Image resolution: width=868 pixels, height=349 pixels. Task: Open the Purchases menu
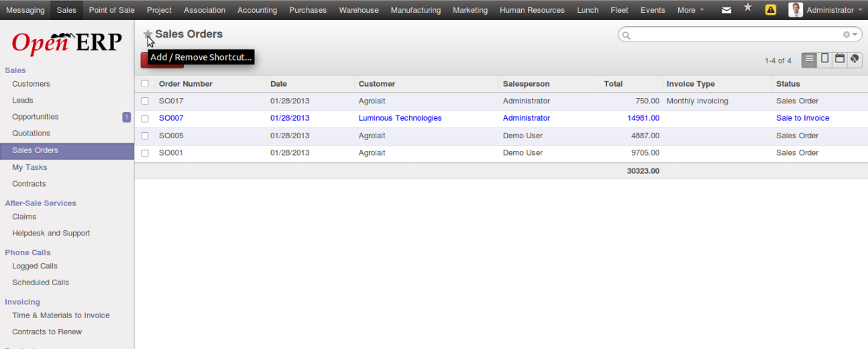(x=308, y=10)
